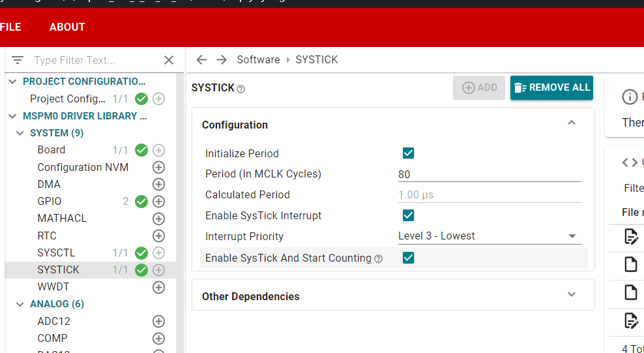The image size is (644, 353).
Task: Add ADC12 module with plus icon
Action: (x=158, y=321)
